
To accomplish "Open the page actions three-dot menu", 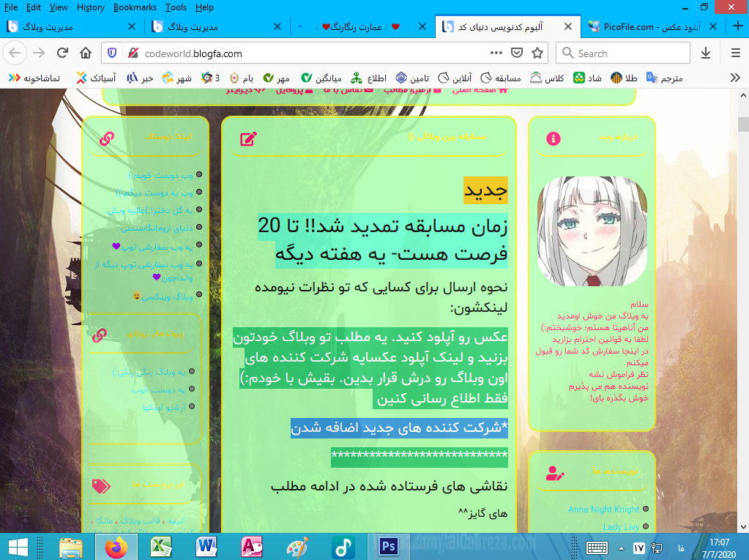I will pos(496,53).
